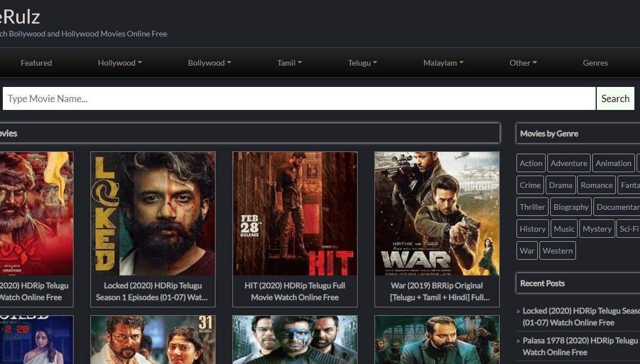Filter by the Thriller genre tag
The image size is (640, 364).
532,207
